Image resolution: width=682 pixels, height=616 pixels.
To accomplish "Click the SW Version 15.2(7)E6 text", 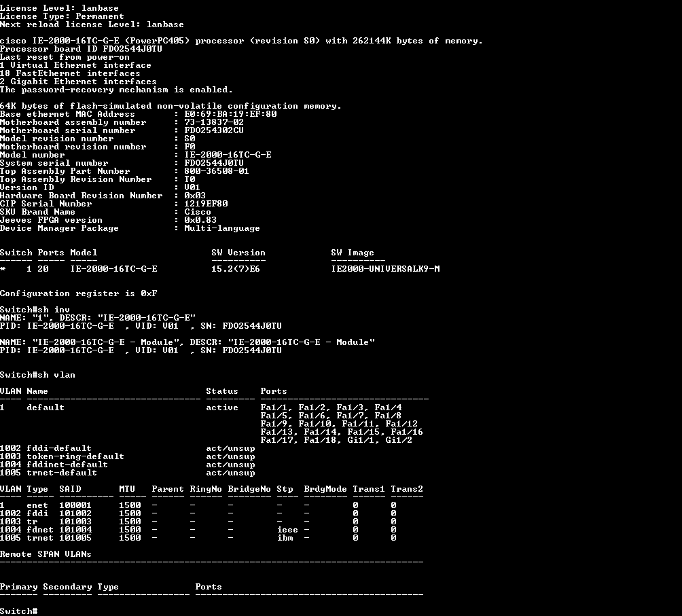I will [236, 269].
